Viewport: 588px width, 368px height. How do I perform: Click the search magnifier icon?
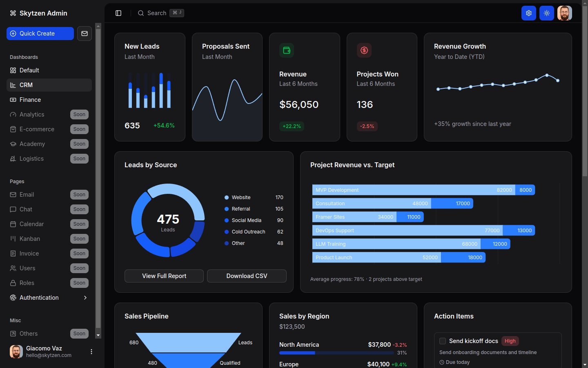[x=141, y=13]
